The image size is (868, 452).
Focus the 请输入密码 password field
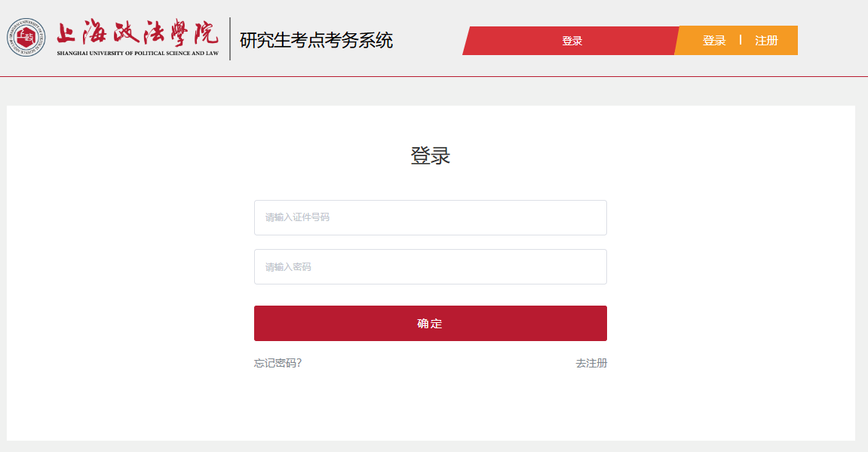coord(430,267)
